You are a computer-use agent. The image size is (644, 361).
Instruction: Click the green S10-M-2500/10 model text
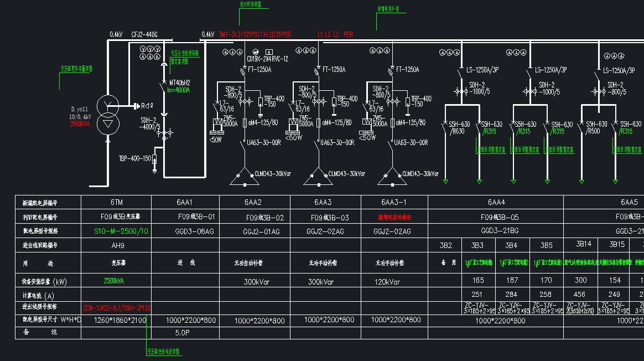point(121,231)
